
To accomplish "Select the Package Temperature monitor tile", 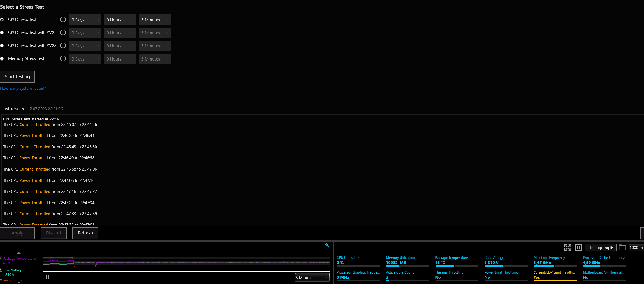I will pos(457,261).
